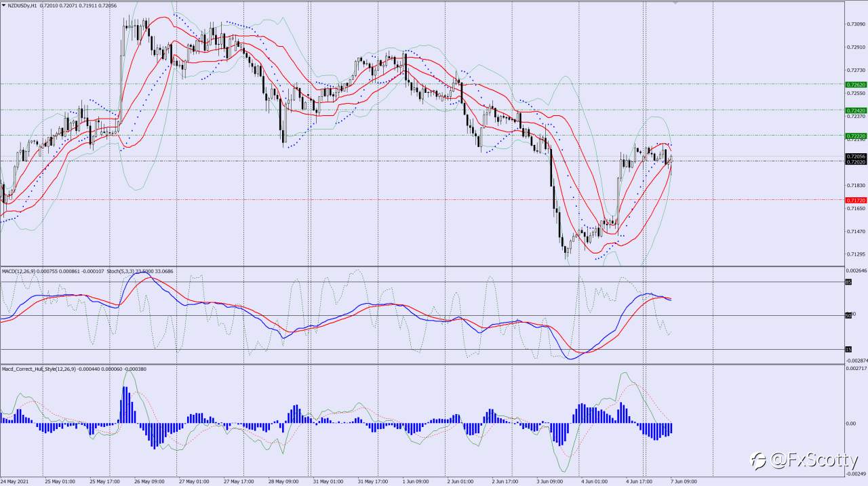The height and width of the screenshot is (486, 868).
Task: Click the 4 Jun 17:00 time label
Action: (x=639, y=482)
